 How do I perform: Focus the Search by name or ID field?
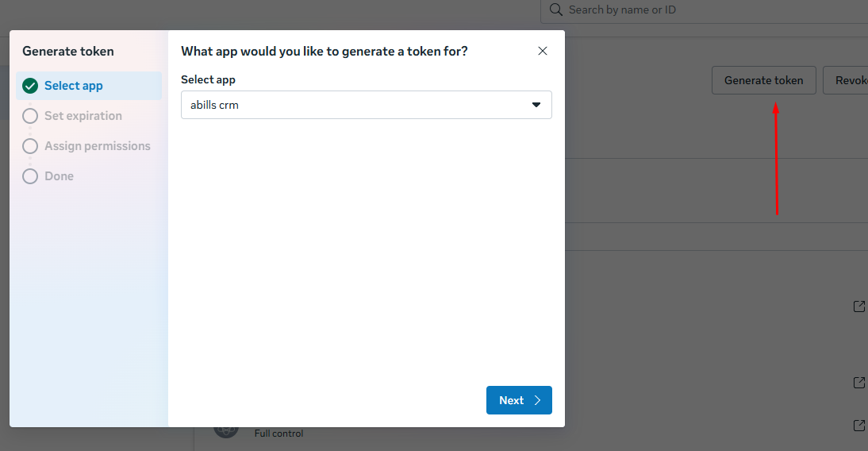(698, 10)
